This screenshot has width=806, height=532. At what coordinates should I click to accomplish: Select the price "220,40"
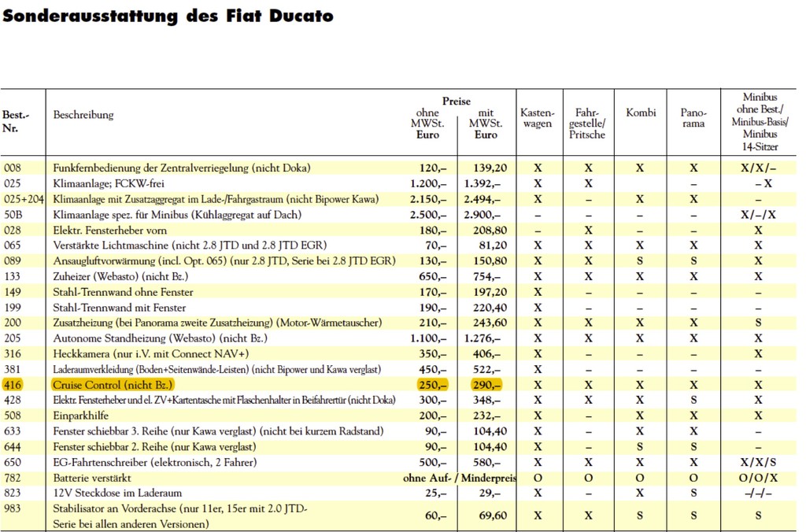coord(490,308)
